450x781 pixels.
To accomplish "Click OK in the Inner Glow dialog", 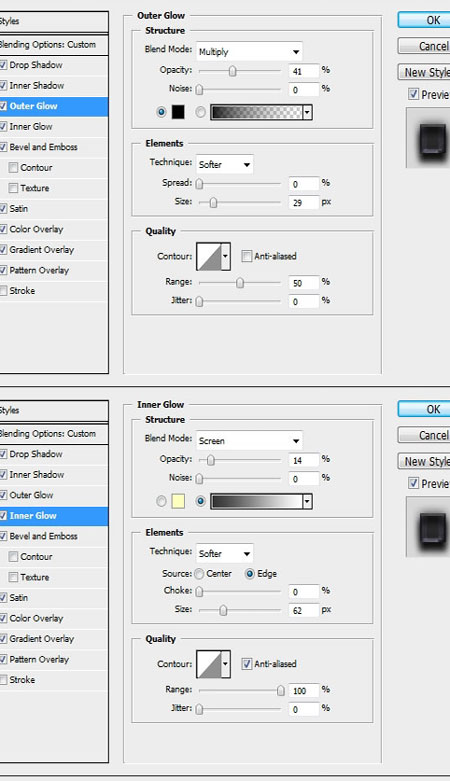I will [x=424, y=409].
